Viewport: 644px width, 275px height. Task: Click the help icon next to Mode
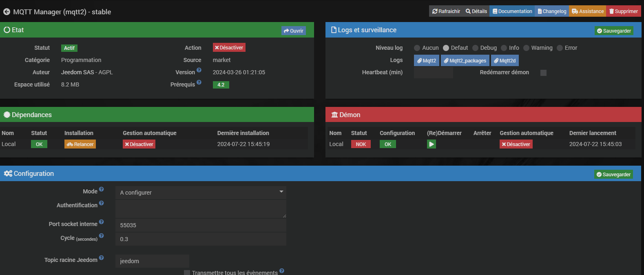[102, 189]
